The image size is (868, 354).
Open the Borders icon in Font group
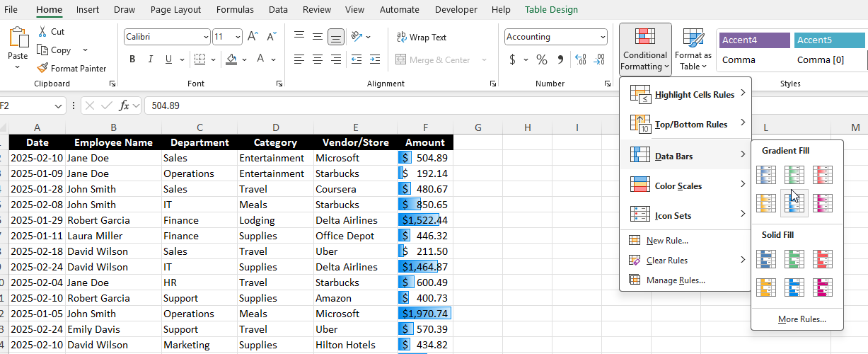pos(199,59)
